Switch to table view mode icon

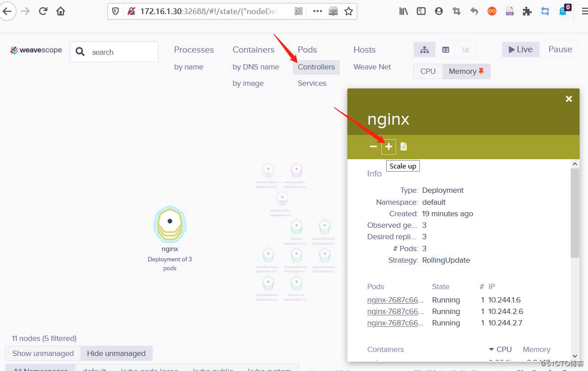pos(446,50)
